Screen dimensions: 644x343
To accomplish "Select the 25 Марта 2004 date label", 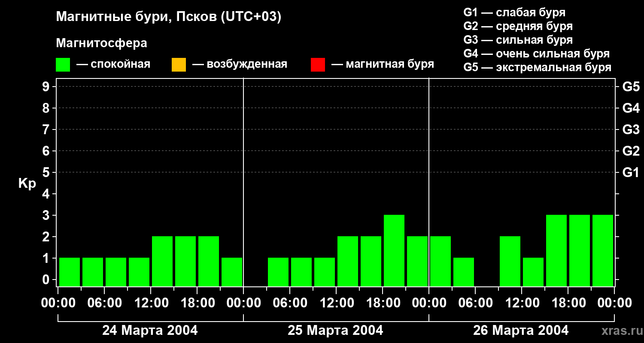I will pyautogui.click(x=335, y=330).
